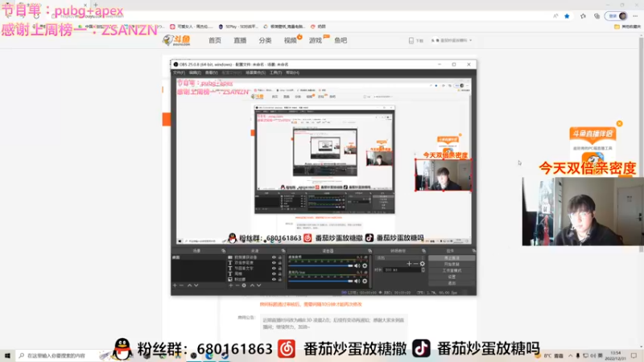The height and width of the screenshot is (362, 644).
Task: Click 工作室模式 button in OBS
Action: tap(452, 270)
